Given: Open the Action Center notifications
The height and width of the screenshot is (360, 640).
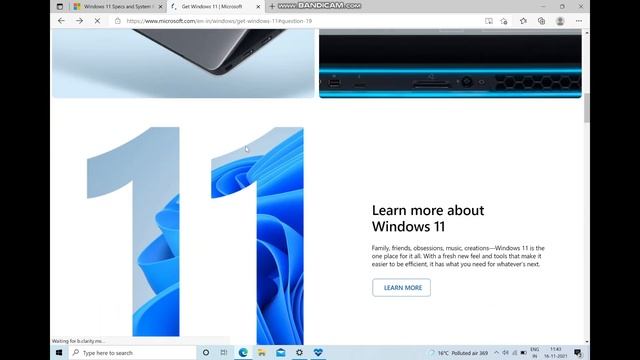Looking at the screenshot, I should coord(578,353).
